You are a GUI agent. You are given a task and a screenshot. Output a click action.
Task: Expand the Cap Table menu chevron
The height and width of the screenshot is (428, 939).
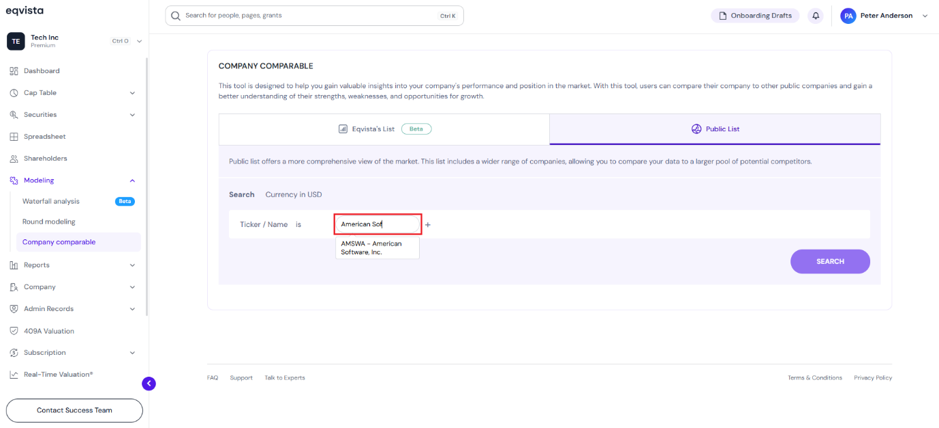pos(132,93)
